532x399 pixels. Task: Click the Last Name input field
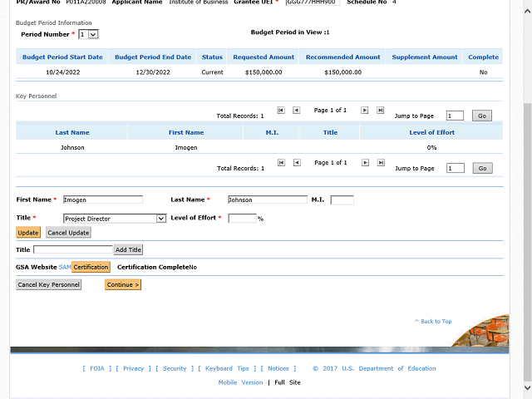[x=268, y=199]
